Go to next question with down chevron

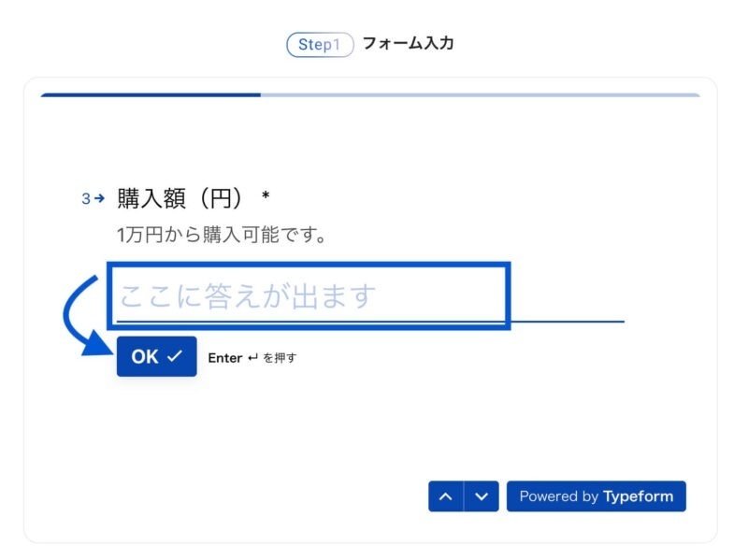[x=482, y=496]
